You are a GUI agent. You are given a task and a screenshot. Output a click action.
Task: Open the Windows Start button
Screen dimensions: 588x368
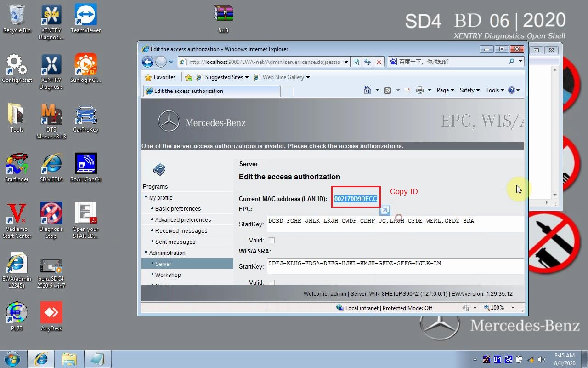[x=12, y=359]
